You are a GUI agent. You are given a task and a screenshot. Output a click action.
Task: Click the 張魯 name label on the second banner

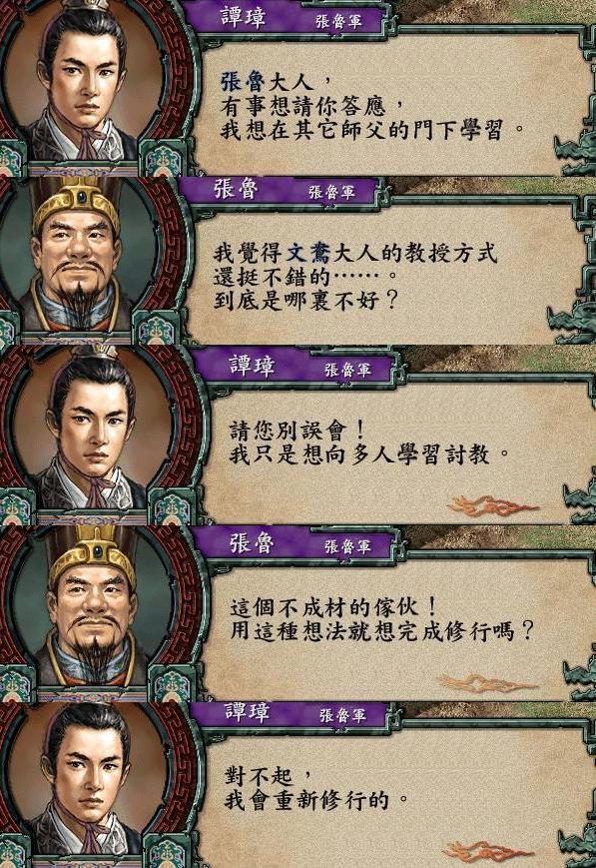(x=236, y=190)
